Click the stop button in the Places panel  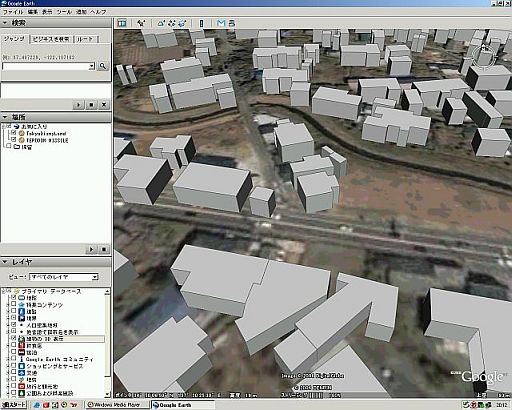click(104, 249)
